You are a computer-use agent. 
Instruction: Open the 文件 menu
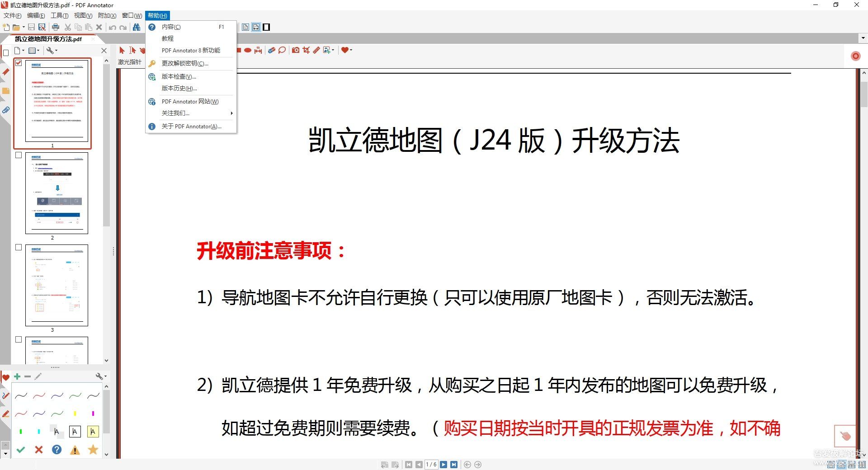tap(12, 15)
